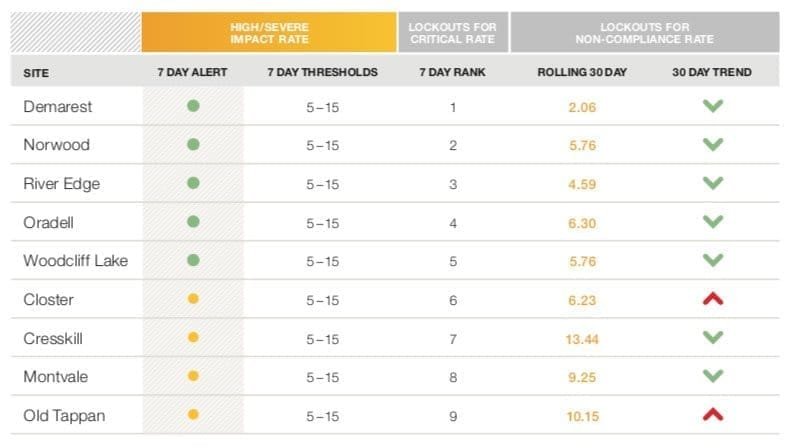Click Montvale's green downward trend chevron
This screenshot has height=448, width=792.
(712, 376)
